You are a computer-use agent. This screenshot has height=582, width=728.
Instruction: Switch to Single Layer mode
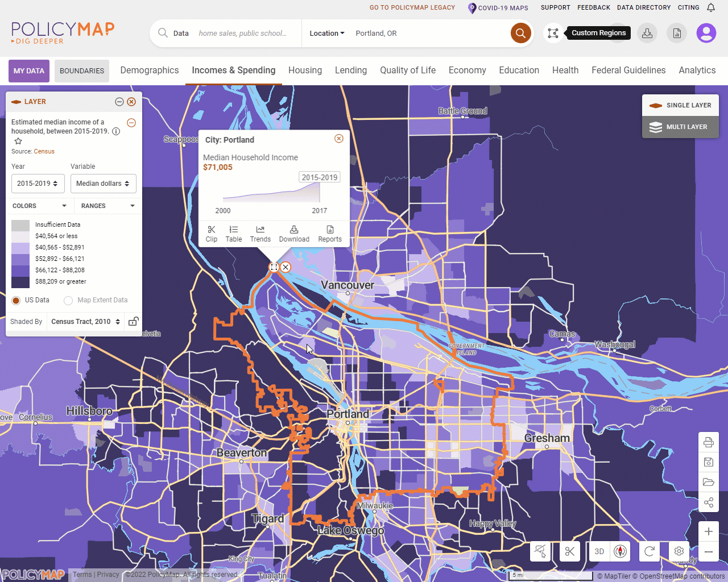pyautogui.click(x=681, y=105)
